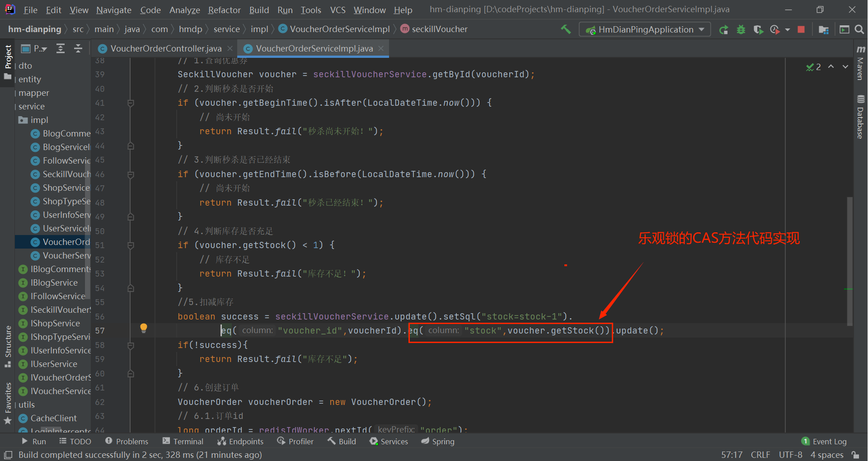Screen dimensions: 868x461
Task: Open the Event Log
Action: (x=824, y=442)
